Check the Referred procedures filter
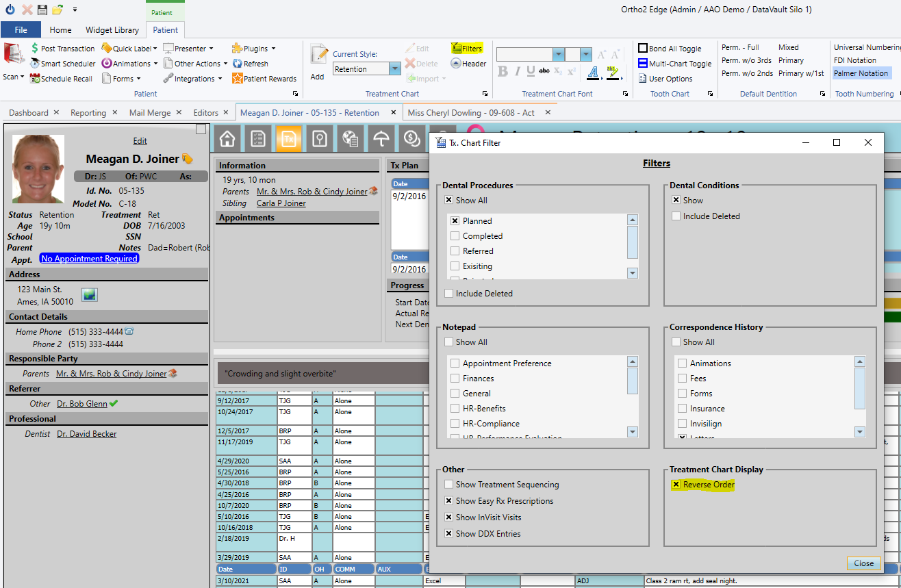 click(455, 251)
